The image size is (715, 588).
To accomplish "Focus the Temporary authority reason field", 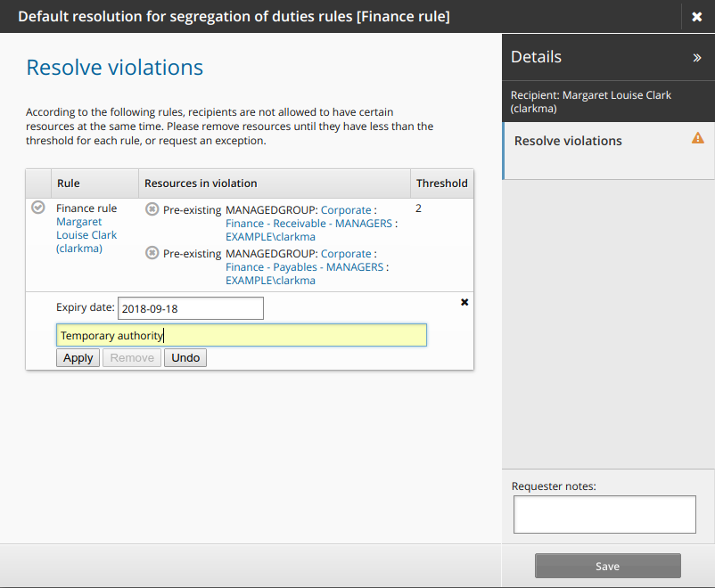I will click(x=241, y=336).
